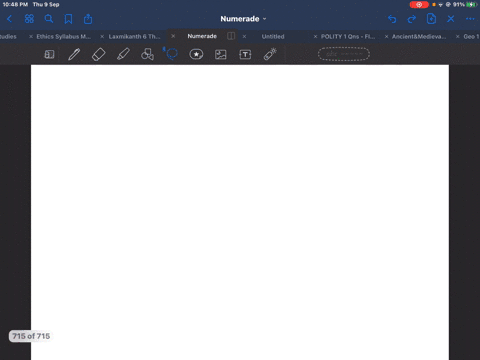The width and height of the screenshot is (480, 360).
Task: Open the search magnifier
Action: point(49,19)
